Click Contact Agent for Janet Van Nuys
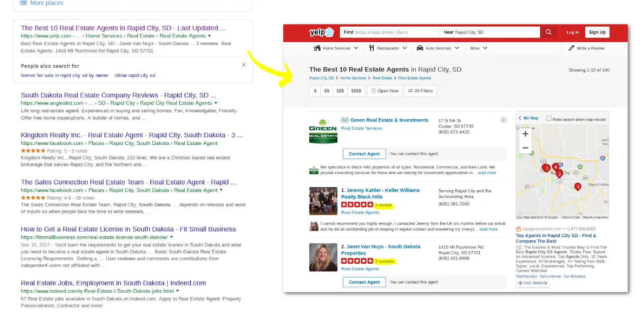Viewport: 644px width, 316px height. (x=364, y=282)
